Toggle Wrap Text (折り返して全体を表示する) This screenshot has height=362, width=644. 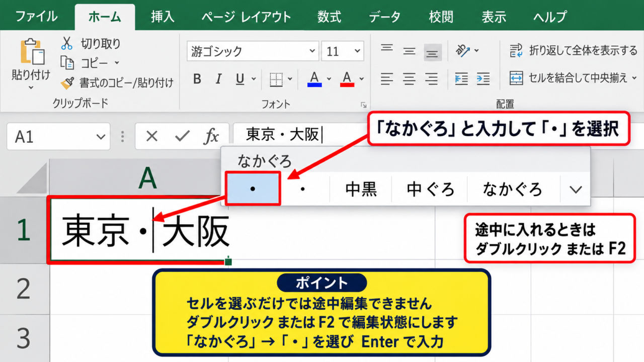tap(573, 50)
